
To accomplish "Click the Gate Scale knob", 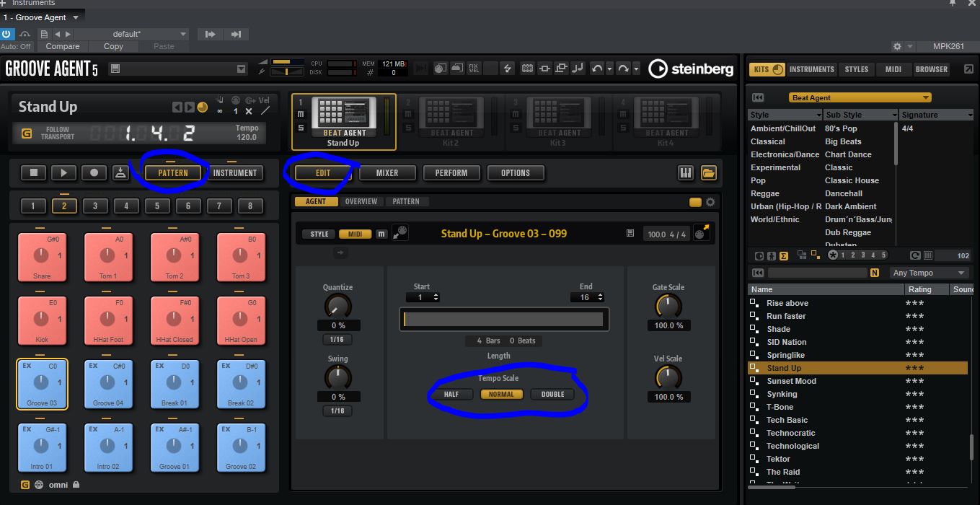I will [668, 306].
